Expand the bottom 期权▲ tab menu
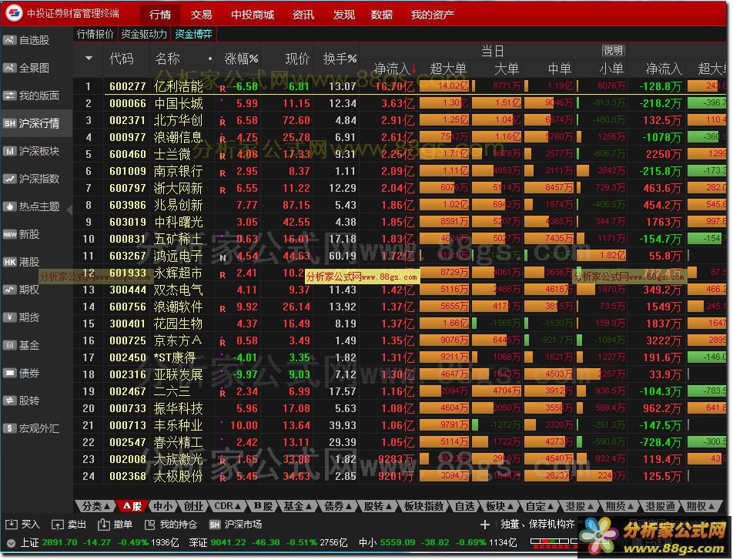 coord(700,506)
